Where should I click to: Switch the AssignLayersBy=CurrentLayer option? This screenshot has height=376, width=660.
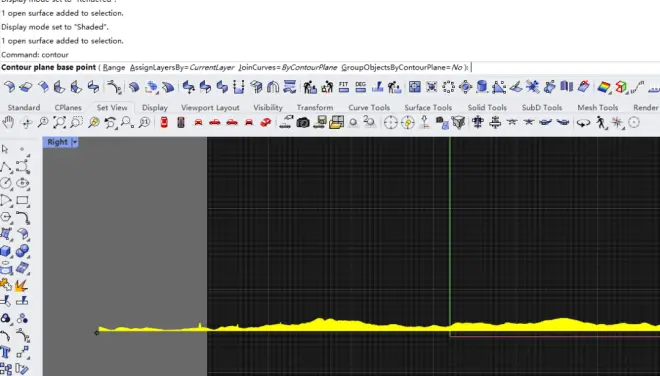point(182,67)
